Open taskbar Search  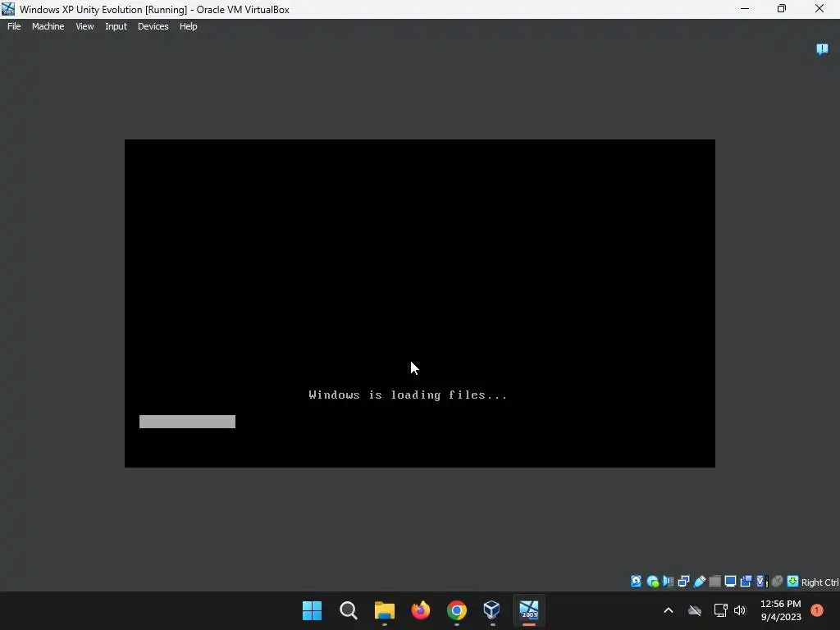348,610
